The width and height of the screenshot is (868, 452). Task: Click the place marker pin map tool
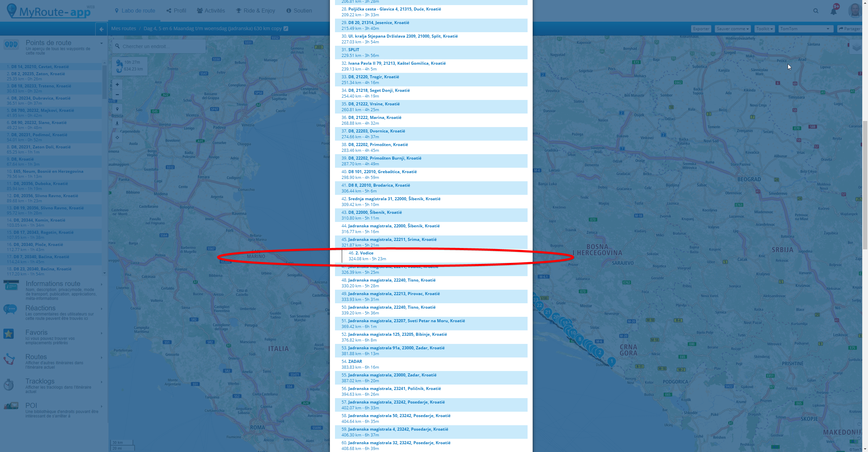pos(117,109)
